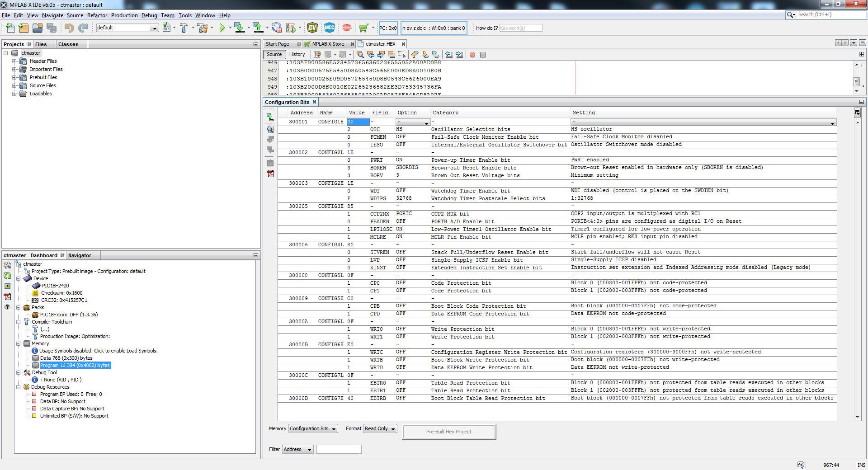Expand the Header Files folder
Viewport: 868px width, 470px height.
[x=14, y=61]
